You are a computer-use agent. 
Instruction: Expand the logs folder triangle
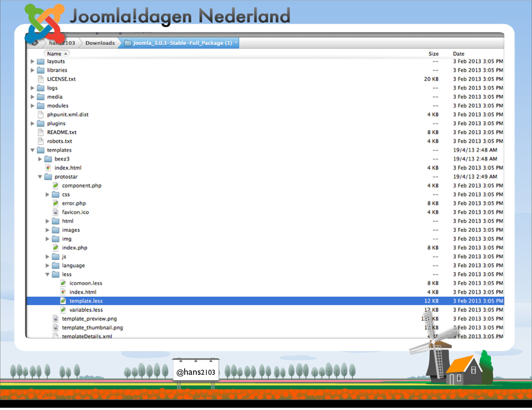(x=32, y=88)
